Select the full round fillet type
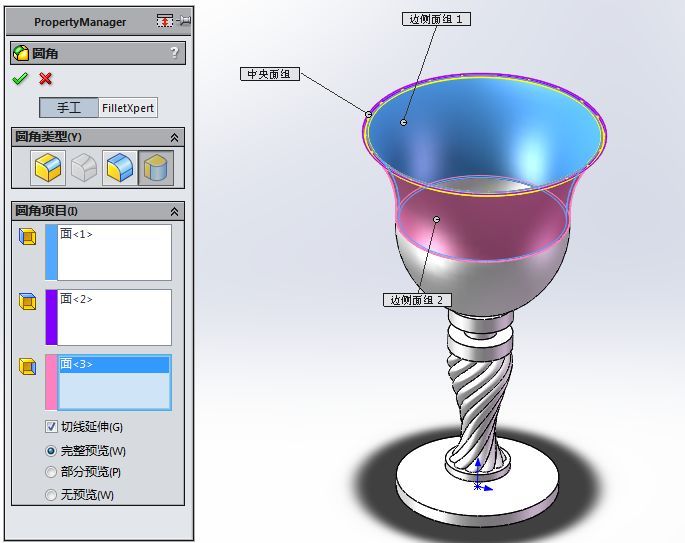This screenshot has width=685, height=543. coord(156,168)
